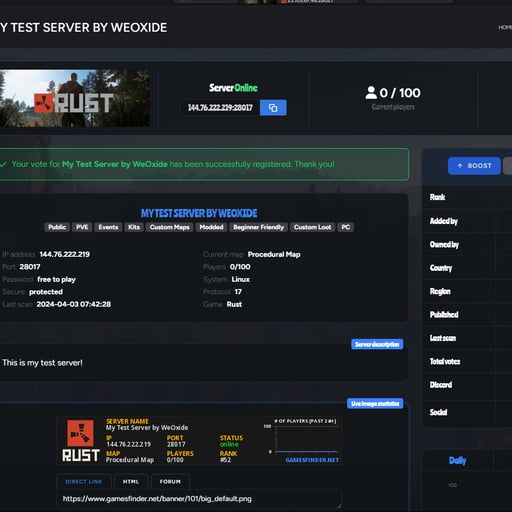Click the Published row label
Screen dimensions: 512x512
[x=444, y=314]
